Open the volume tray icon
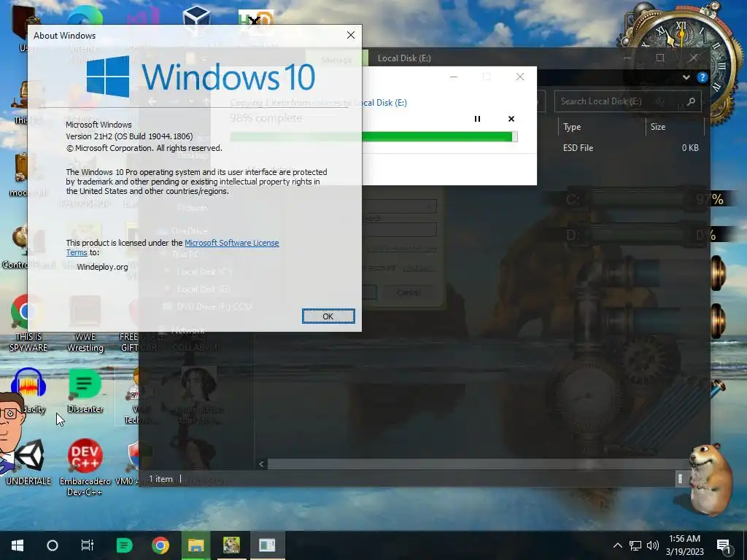Screen dimensions: 747x560 pyautogui.click(x=653, y=545)
